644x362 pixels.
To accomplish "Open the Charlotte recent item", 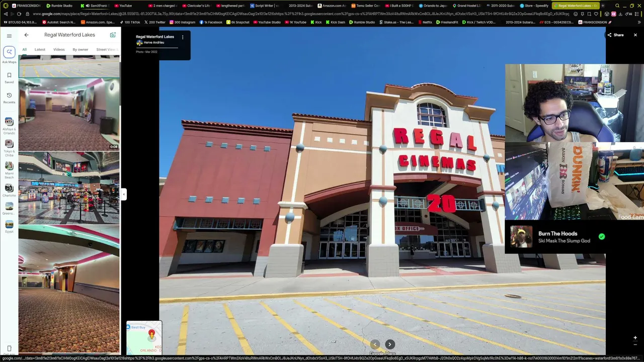I will click(9, 191).
